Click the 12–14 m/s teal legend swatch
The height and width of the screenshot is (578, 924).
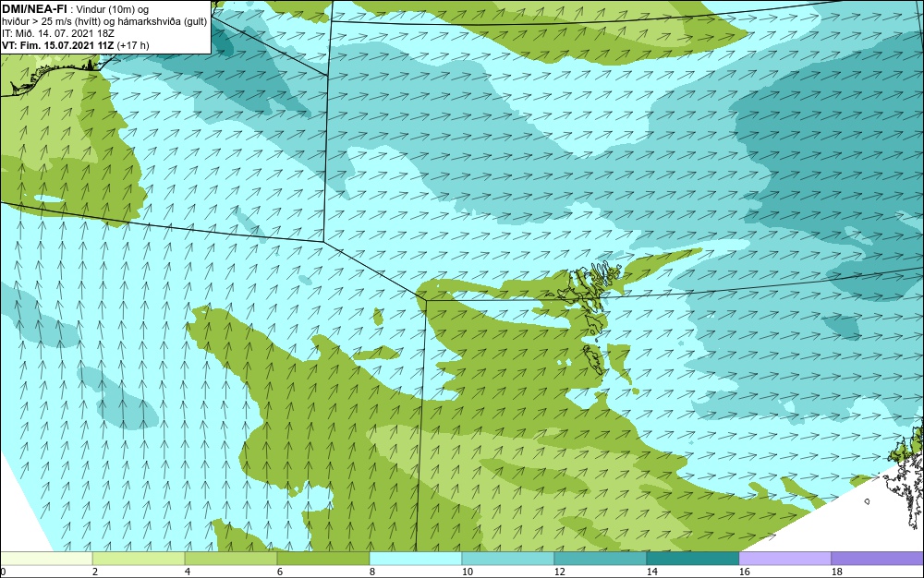pos(600,559)
